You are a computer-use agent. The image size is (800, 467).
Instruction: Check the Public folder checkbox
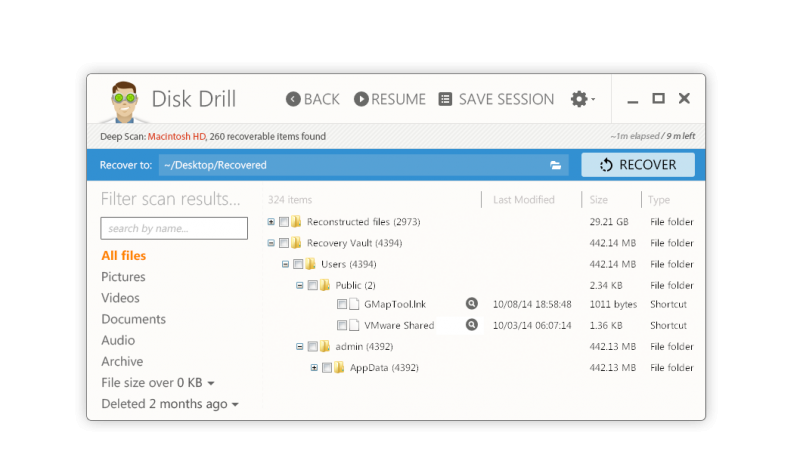312,285
